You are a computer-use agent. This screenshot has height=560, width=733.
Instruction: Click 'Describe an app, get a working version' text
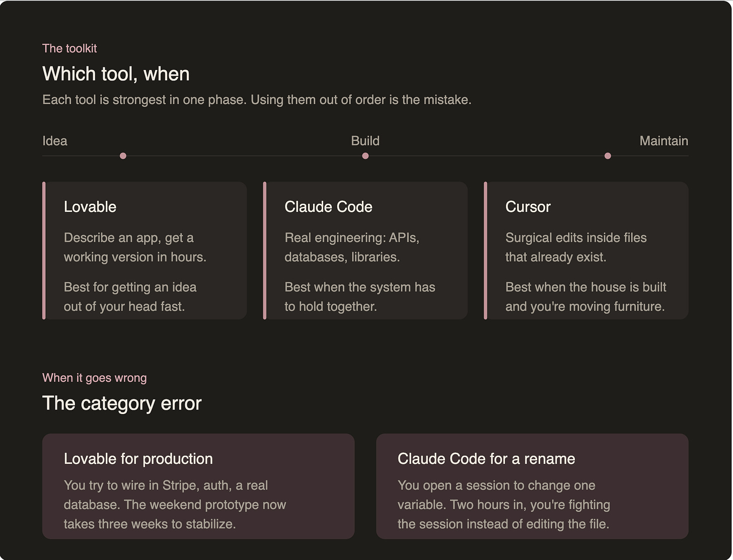tap(135, 247)
